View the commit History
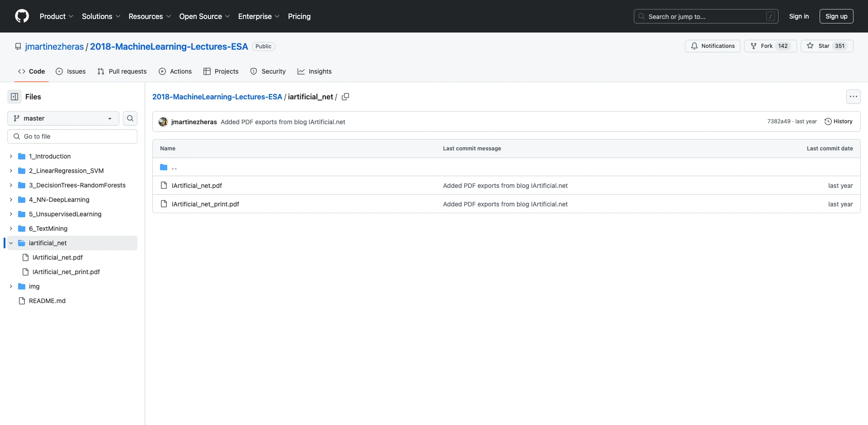This screenshot has width=868, height=425. tap(839, 121)
